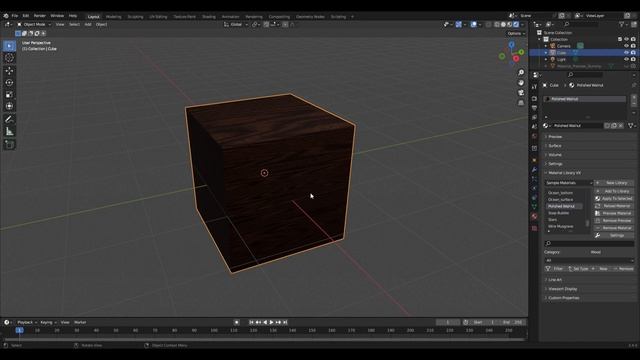Toggle Collection visibility eye
This screenshot has height=360, width=640.
tap(626, 39)
